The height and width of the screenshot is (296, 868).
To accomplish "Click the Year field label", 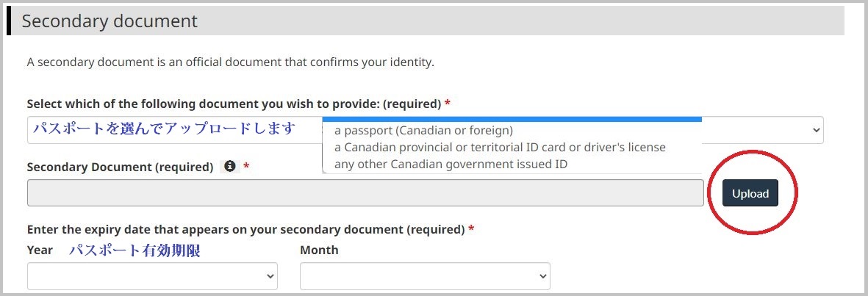I will click(x=40, y=250).
